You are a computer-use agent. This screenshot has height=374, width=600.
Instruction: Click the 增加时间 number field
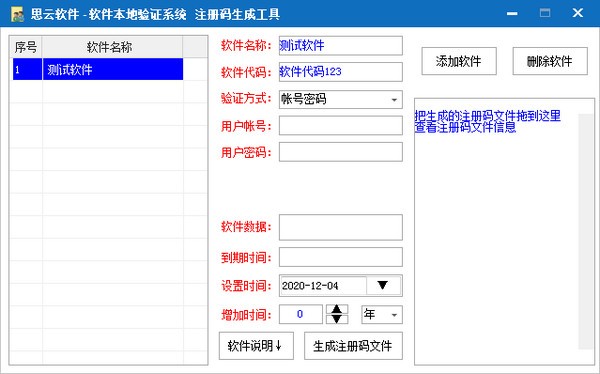point(300,315)
